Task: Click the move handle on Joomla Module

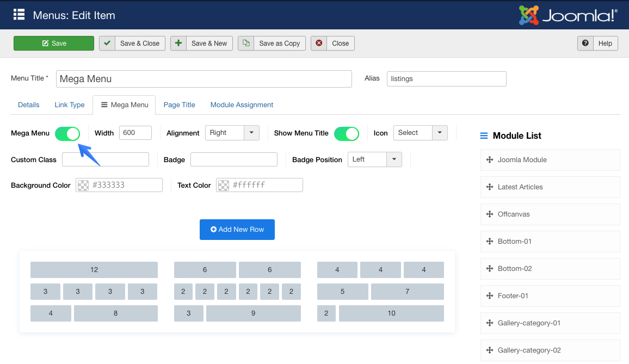Action: [x=489, y=160]
